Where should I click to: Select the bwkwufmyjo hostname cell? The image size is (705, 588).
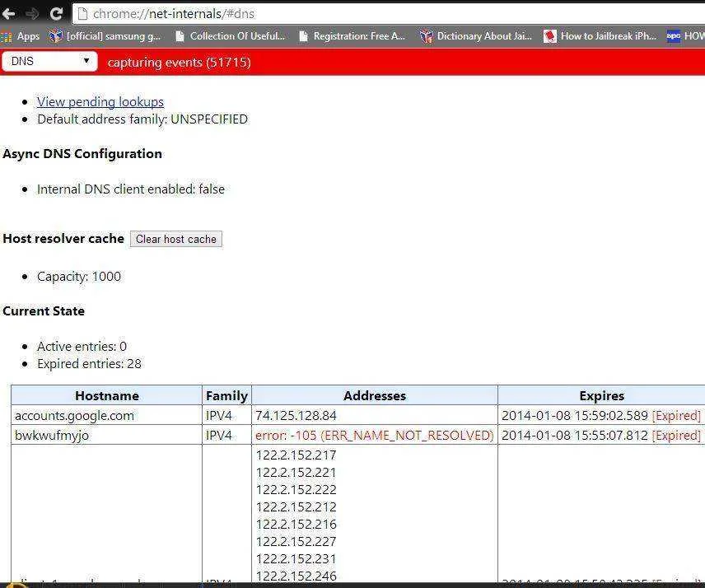(x=106, y=435)
